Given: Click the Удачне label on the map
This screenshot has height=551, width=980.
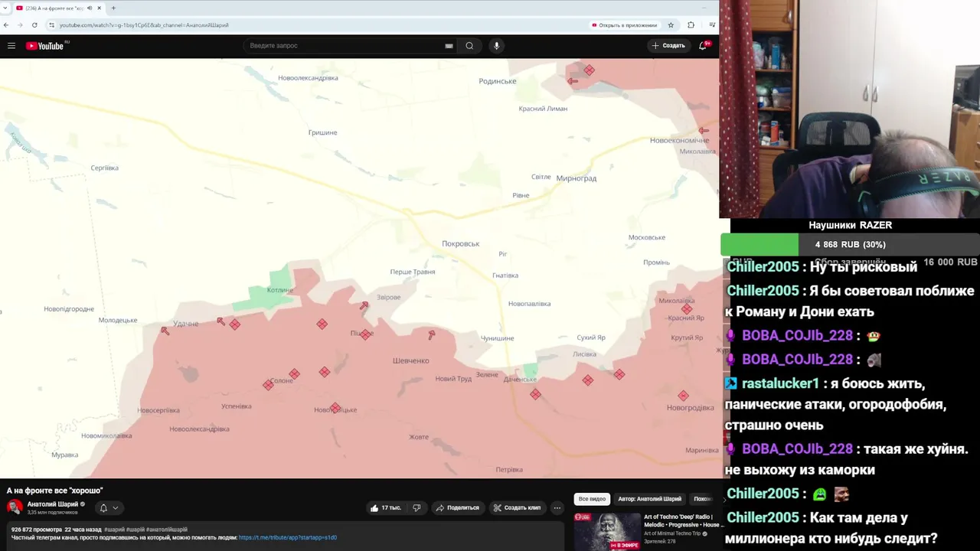Looking at the screenshot, I should [185, 324].
